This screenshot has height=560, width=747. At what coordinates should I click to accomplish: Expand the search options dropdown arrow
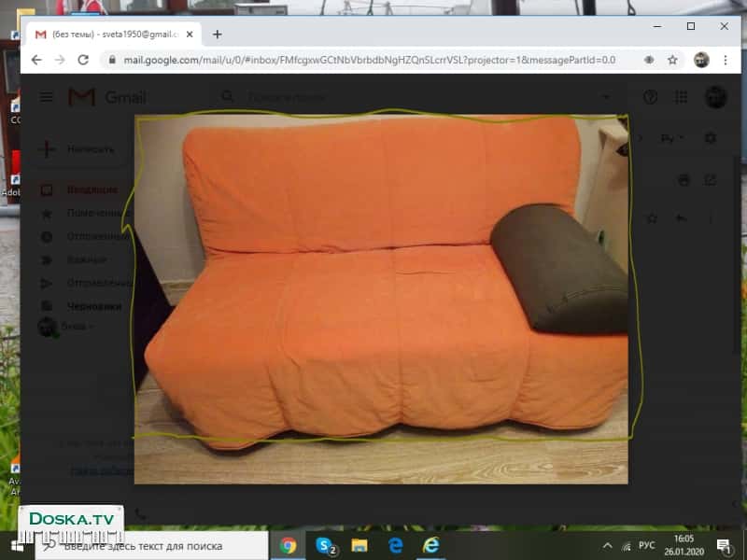pyautogui.click(x=606, y=97)
